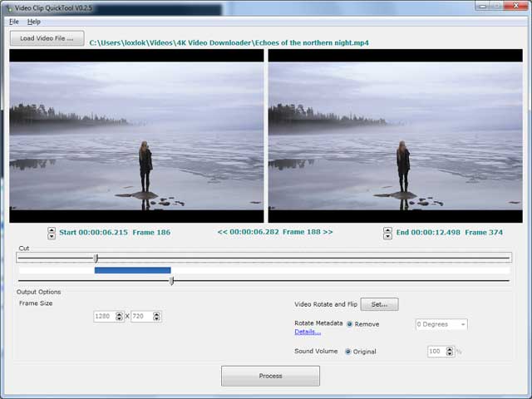The height and width of the screenshot is (399, 532).
Task: Click the end frame preview image
Action: 396,135
